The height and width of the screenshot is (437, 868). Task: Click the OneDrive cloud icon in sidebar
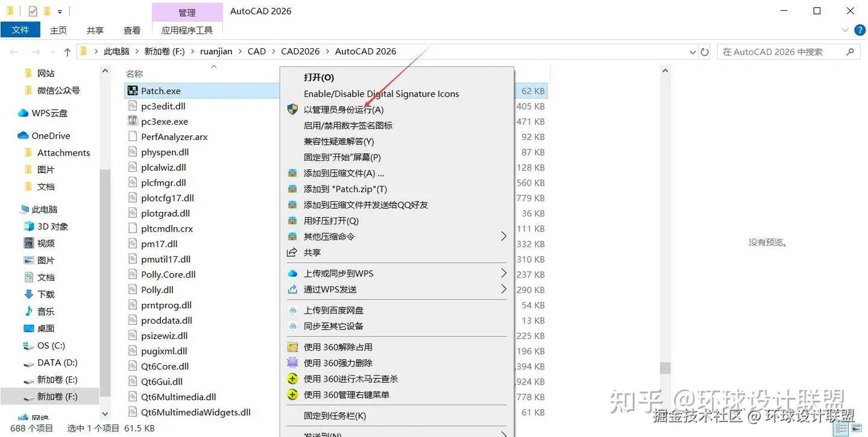tap(23, 136)
